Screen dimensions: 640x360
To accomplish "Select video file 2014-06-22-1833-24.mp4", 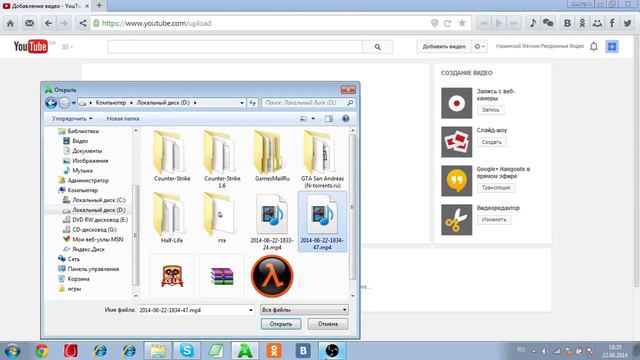I will coord(272,222).
